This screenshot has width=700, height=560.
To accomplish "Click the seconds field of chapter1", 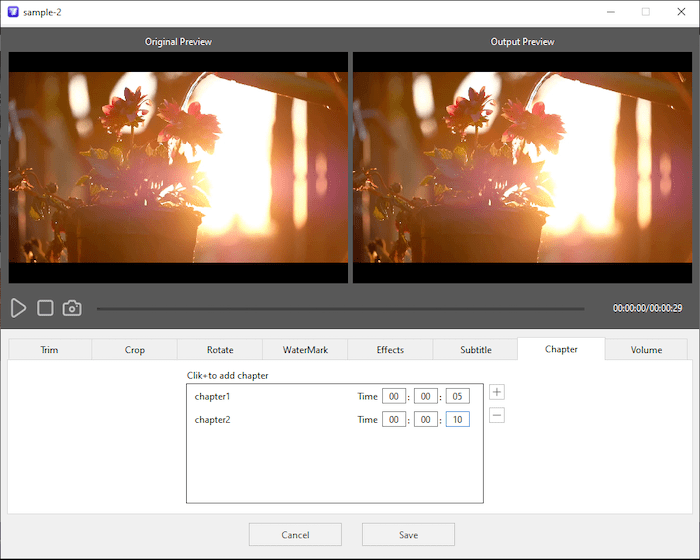I will [x=457, y=397].
